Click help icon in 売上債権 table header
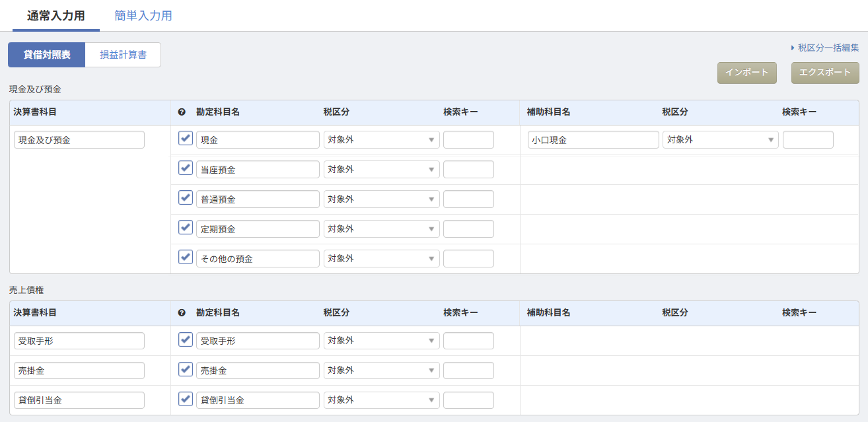868x422 pixels. pyautogui.click(x=182, y=313)
